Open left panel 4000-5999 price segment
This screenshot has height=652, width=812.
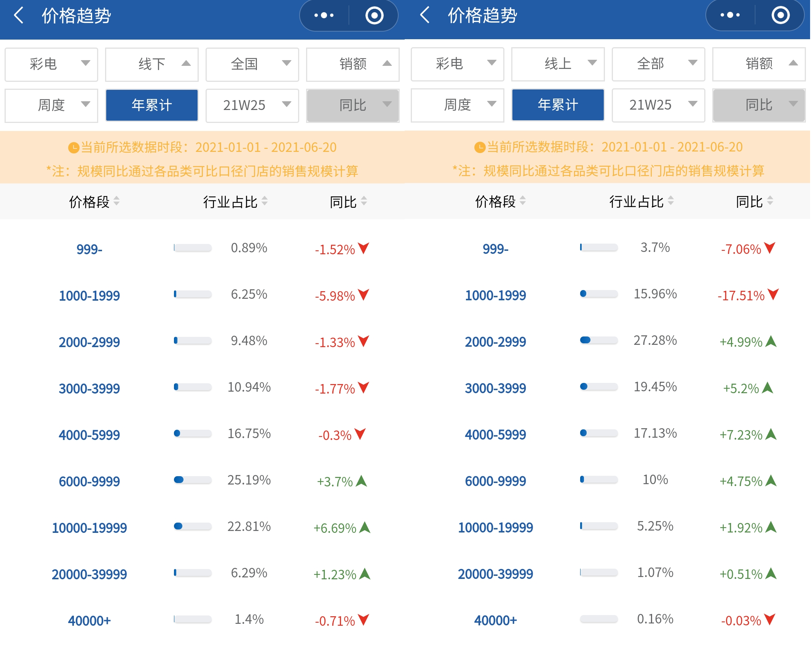coord(89,435)
